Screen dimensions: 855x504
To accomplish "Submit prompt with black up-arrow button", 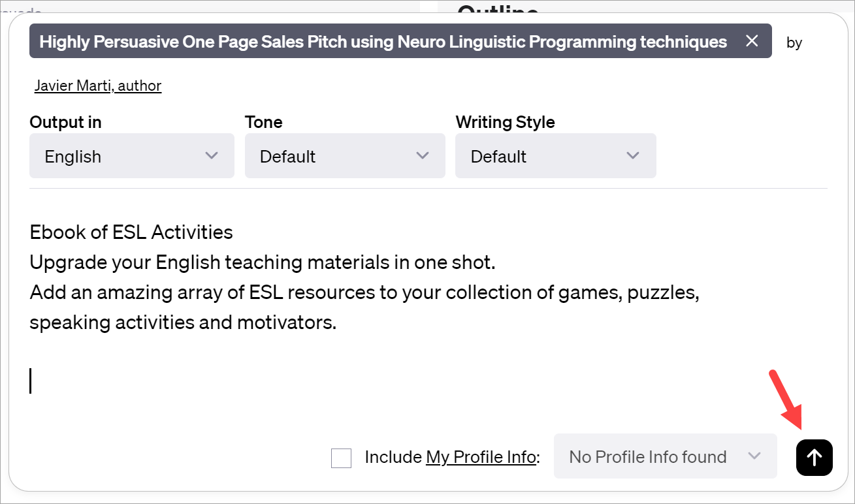I will point(814,457).
